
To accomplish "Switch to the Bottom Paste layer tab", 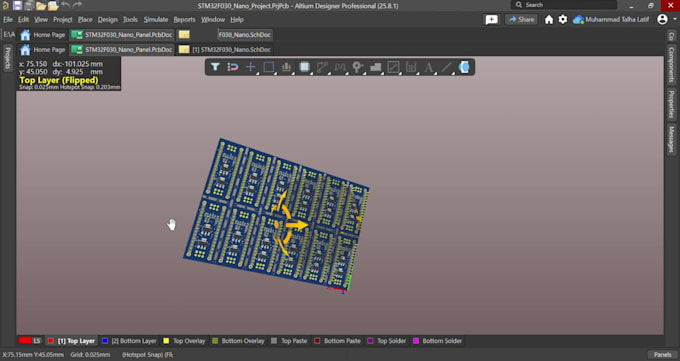I will coord(337,341).
